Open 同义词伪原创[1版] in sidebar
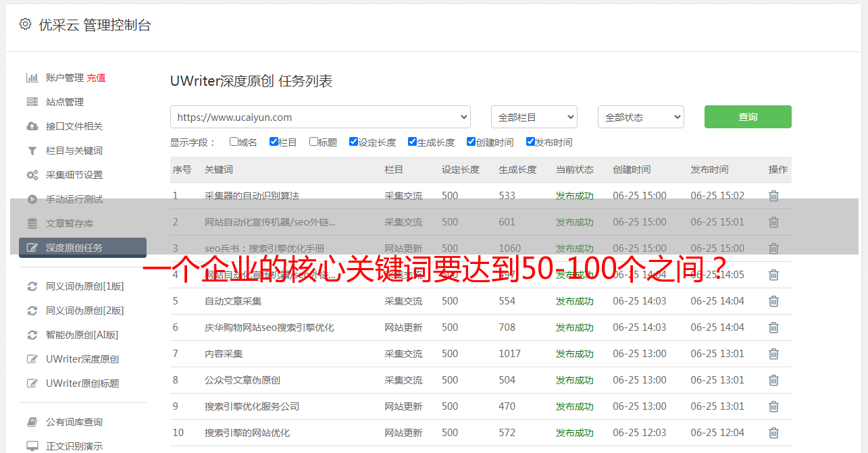The height and width of the screenshot is (453, 868). (x=84, y=286)
